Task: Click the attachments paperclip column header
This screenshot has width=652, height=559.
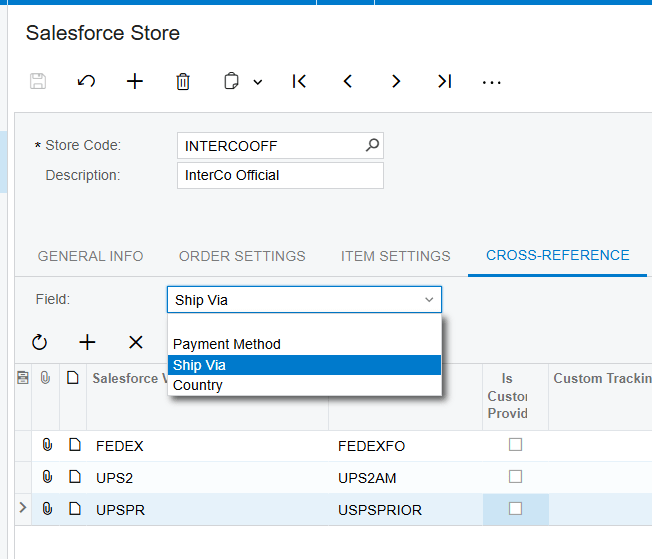Action: click(x=45, y=378)
